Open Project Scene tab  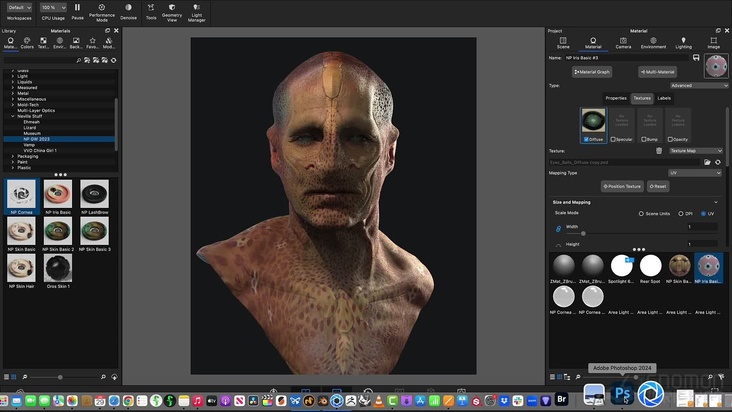point(563,43)
